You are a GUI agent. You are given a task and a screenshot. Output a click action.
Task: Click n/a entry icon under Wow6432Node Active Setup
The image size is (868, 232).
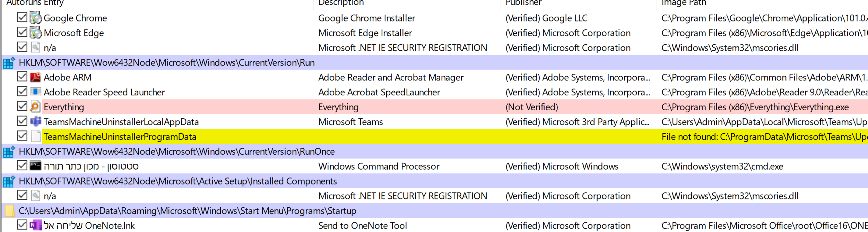35,196
